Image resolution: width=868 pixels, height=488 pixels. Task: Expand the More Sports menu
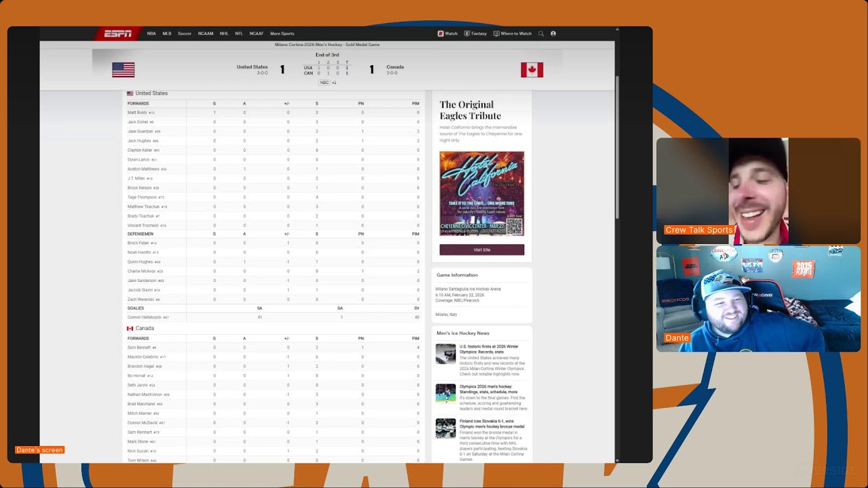(x=282, y=33)
